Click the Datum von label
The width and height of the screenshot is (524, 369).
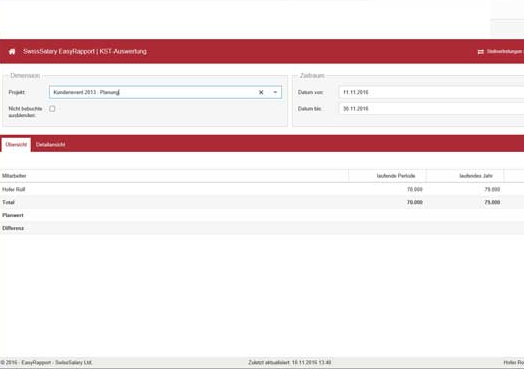310,92
